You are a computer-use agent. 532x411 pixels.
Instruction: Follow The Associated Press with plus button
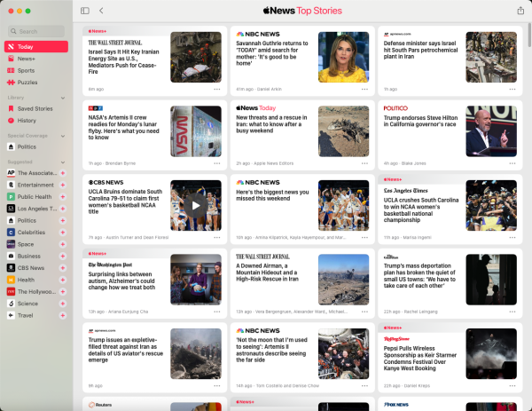(63, 173)
